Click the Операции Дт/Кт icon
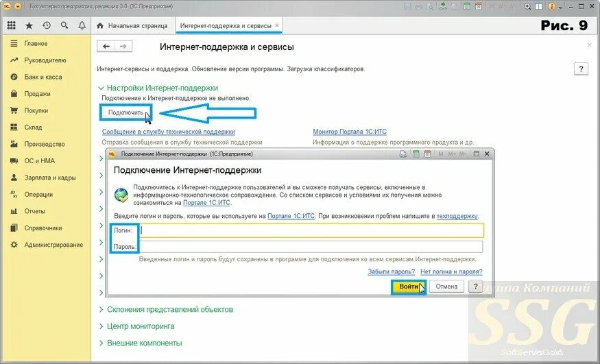The image size is (600, 364). click(14, 194)
